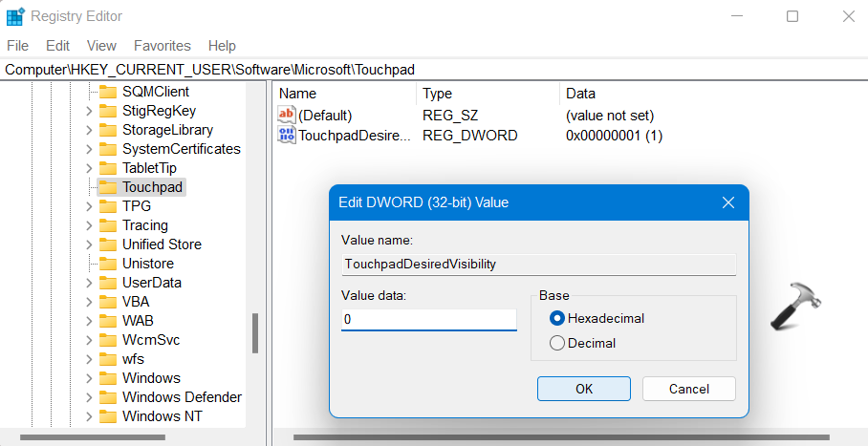Select the Decimal base radio button
The width and height of the screenshot is (868, 446).
[x=557, y=343]
